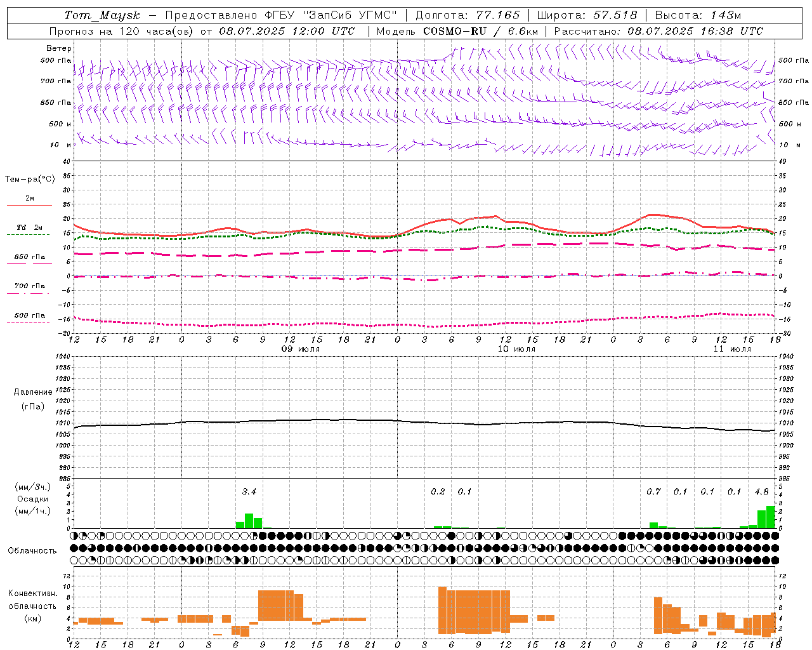Click the 09 июля date label
Viewport: 812px width, 650px height.
(301, 349)
